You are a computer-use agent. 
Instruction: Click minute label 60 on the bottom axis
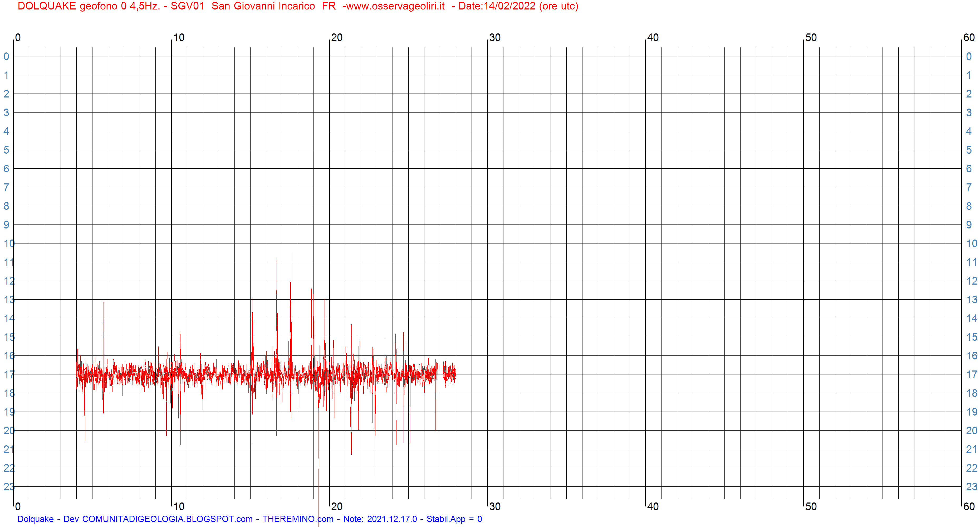point(969,506)
